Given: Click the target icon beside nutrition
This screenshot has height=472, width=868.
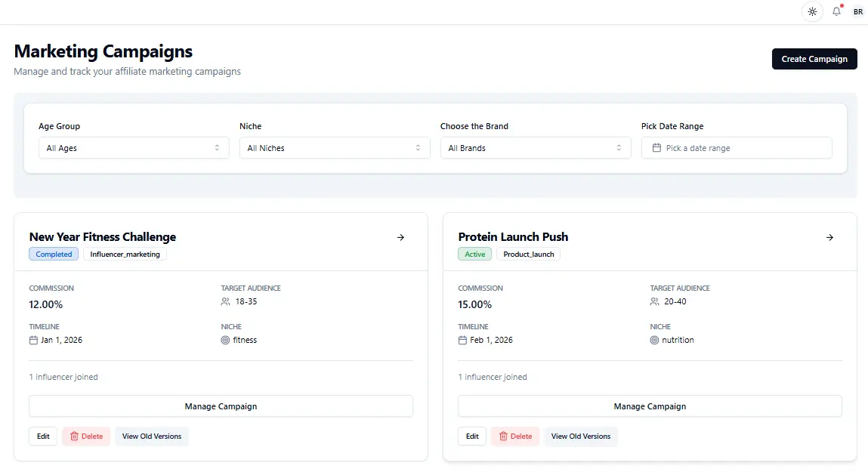Looking at the screenshot, I should click(654, 341).
